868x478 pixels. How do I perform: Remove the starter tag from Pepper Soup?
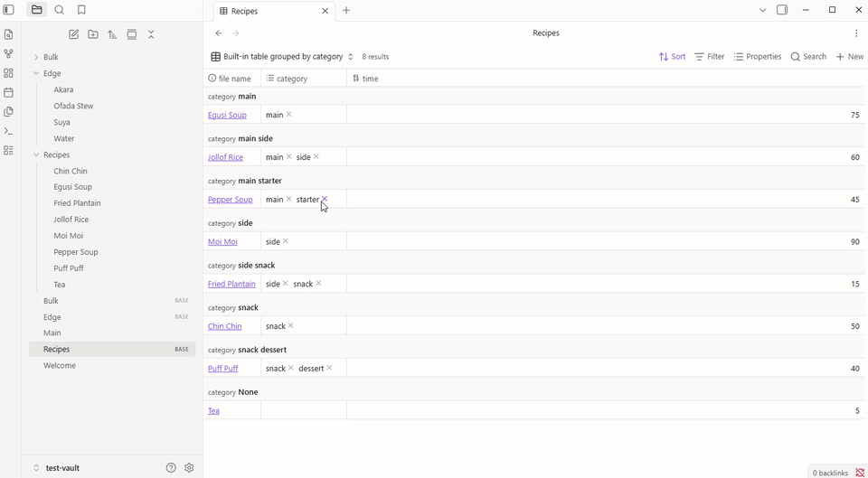[325, 199]
